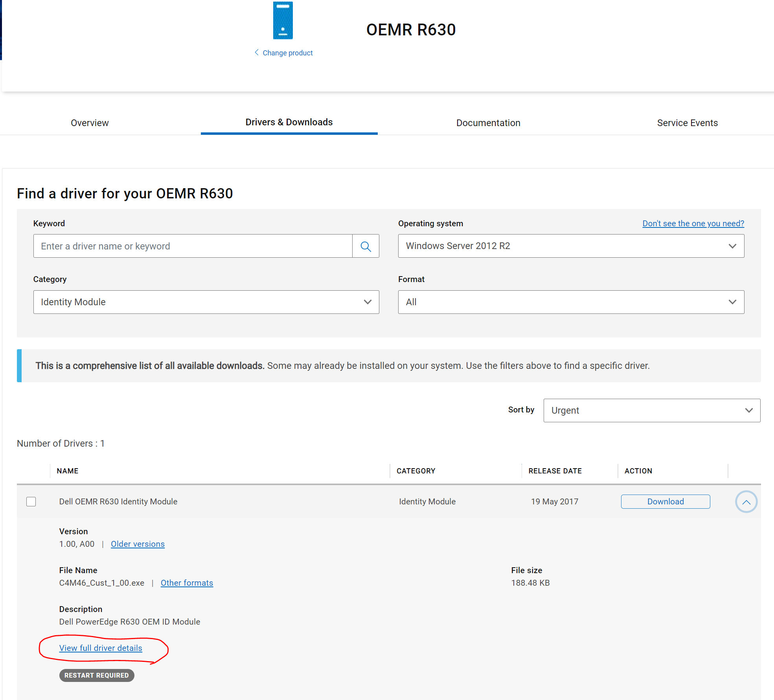Click the ACTION column header

638,471
